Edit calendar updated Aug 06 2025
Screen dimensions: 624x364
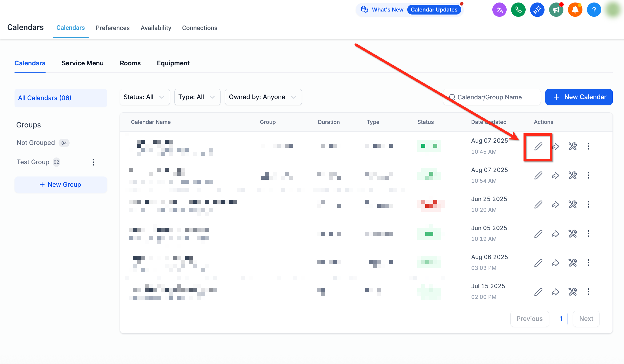pos(538,263)
